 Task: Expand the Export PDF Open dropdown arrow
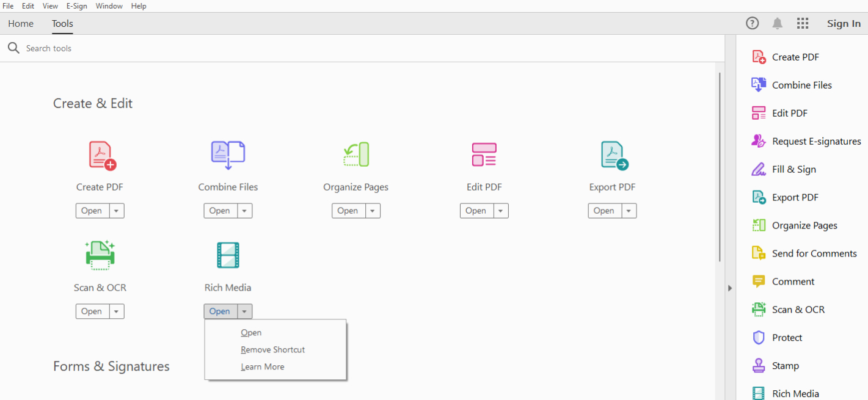tap(629, 211)
